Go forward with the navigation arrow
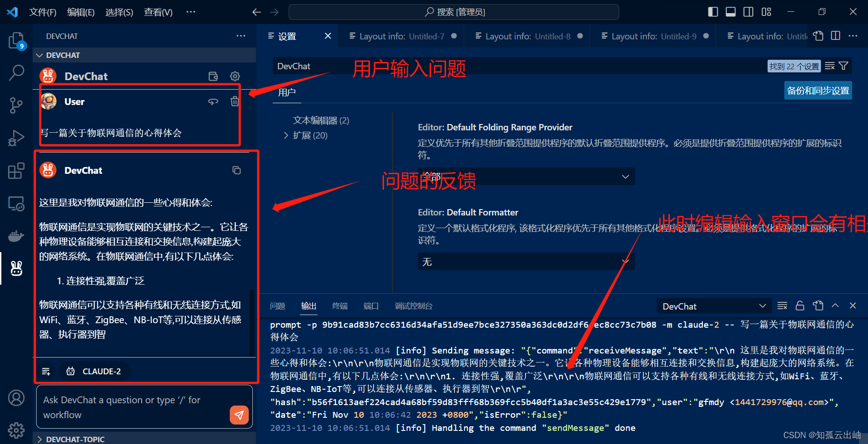868x444 pixels. pyautogui.click(x=274, y=12)
